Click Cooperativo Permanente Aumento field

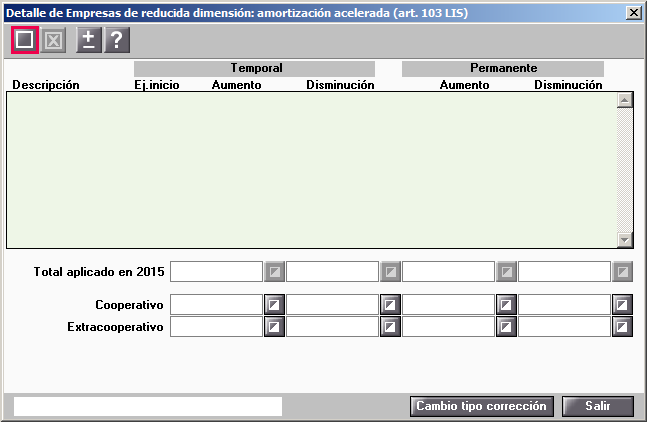pyautogui.click(x=449, y=305)
